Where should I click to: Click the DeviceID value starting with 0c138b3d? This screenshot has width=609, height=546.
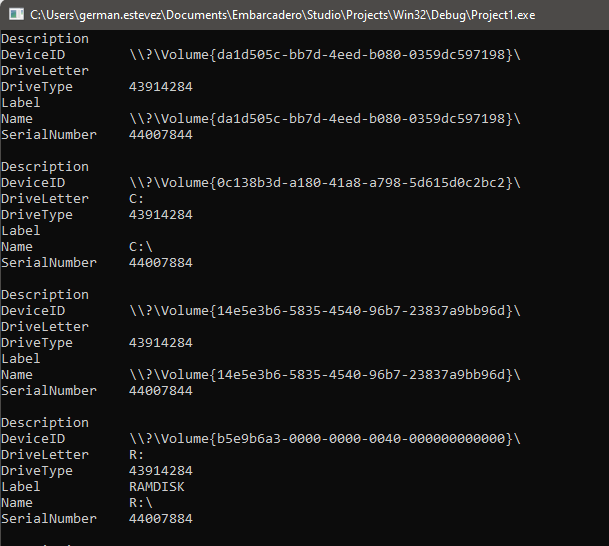tap(325, 183)
